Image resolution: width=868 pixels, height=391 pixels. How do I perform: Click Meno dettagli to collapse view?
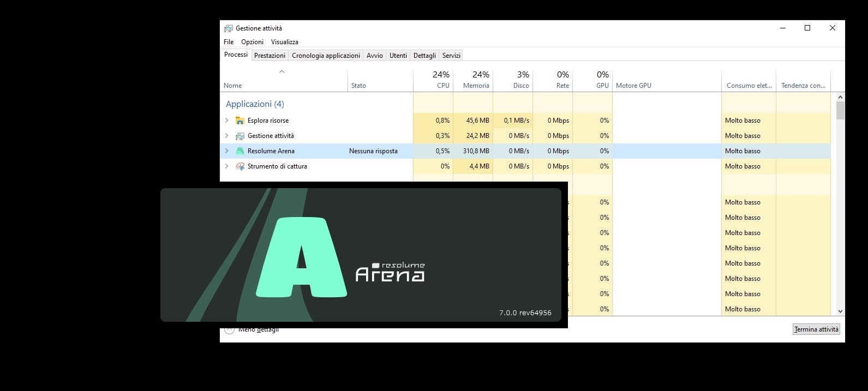pos(258,330)
